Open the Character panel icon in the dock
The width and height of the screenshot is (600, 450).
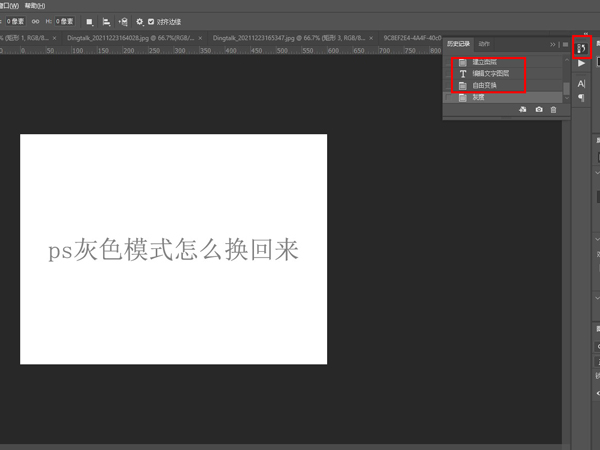[x=581, y=84]
